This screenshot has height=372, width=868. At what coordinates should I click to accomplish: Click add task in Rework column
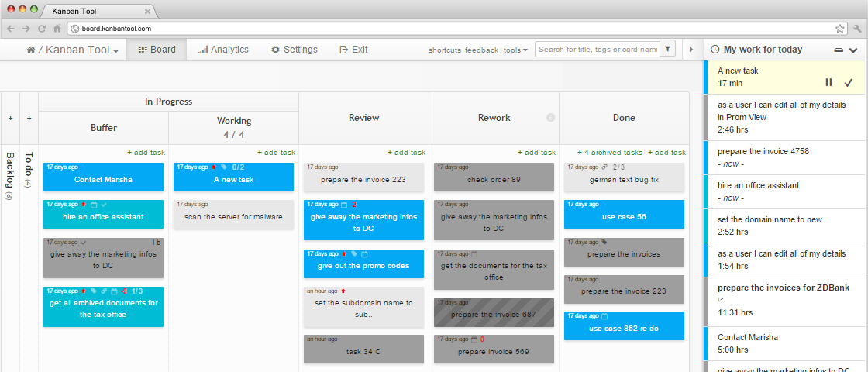tap(536, 153)
